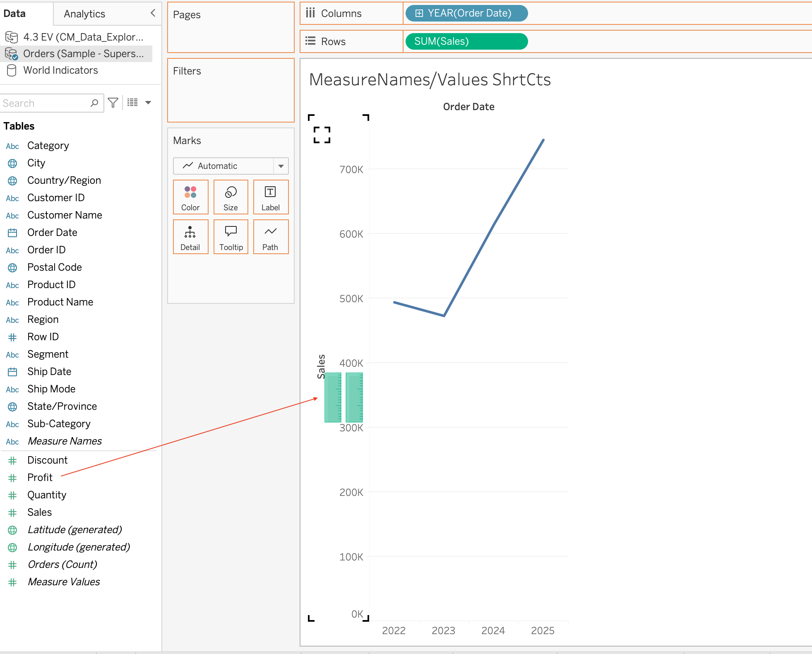Click the blue Sales line mark
This screenshot has height=654, width=812.
494,228
